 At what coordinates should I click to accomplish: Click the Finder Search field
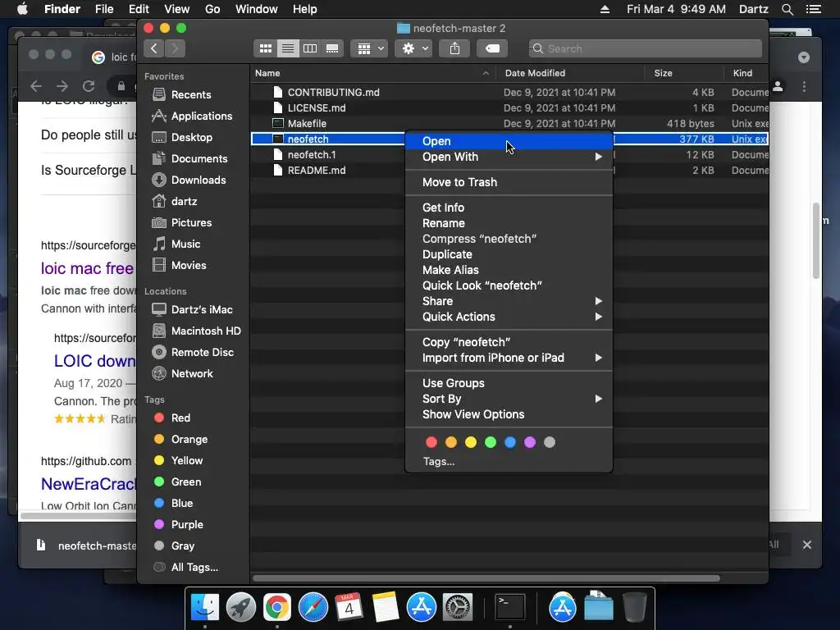tap(645, 48)
